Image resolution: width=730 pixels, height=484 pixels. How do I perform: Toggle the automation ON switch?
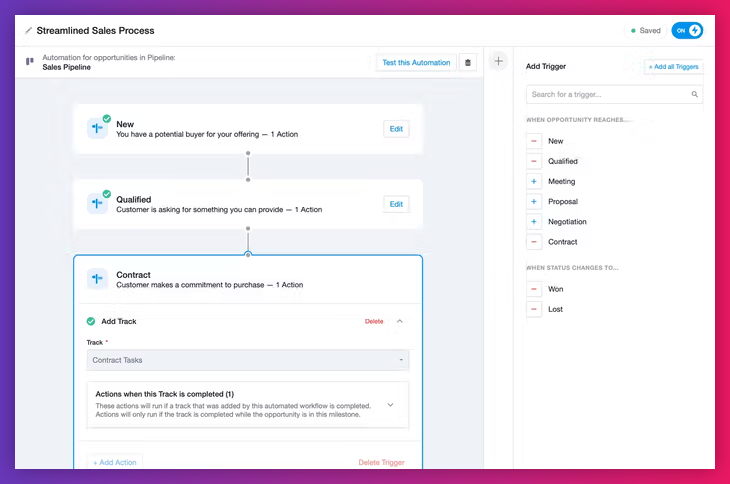click(x=687, y=31)
